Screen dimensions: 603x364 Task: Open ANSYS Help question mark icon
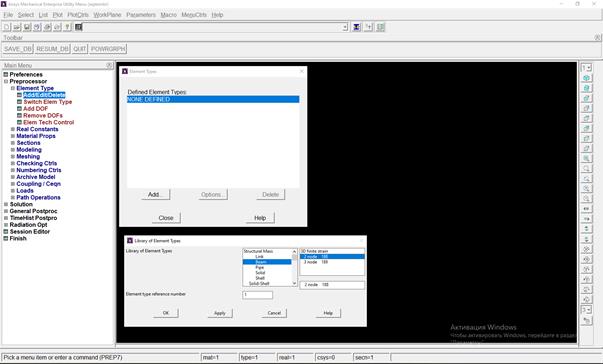(x=67, y=27)
